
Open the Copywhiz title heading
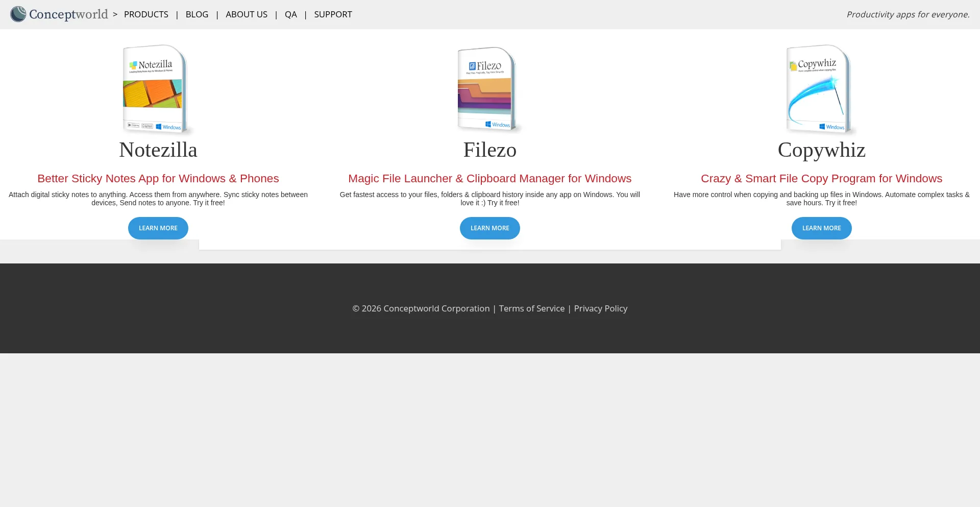(x=822, y=150)
